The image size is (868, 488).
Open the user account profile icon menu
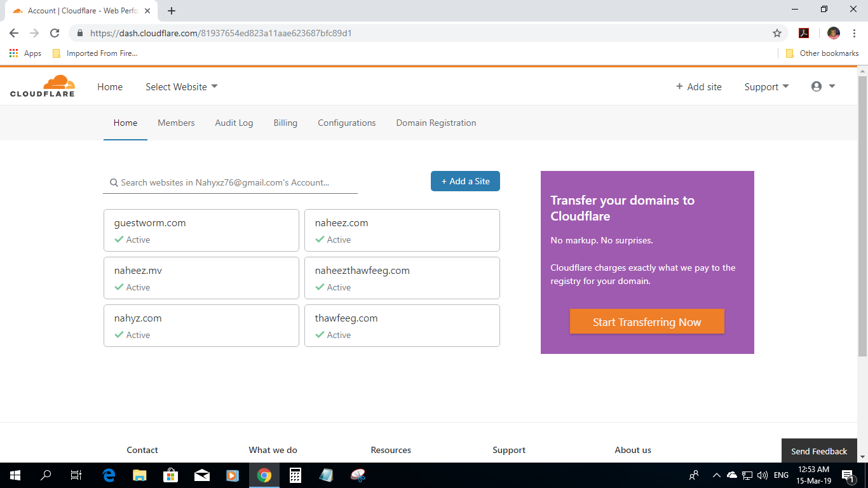tap(823, 86)
